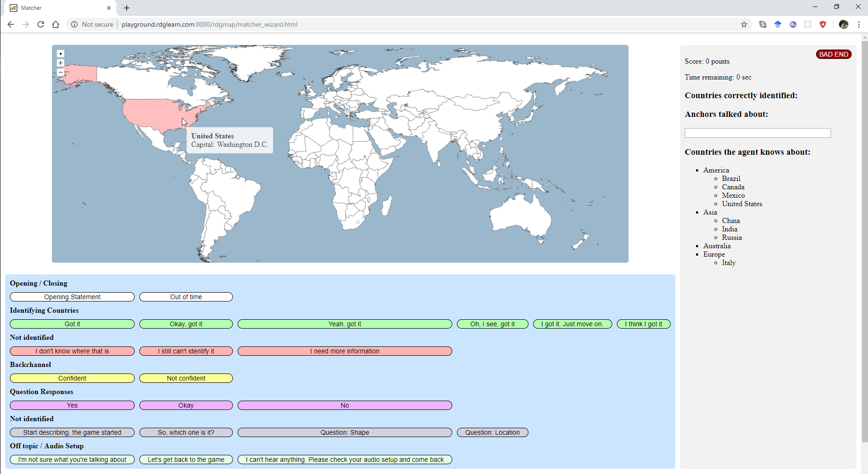Bookmark this page with star icon
The image size is (868, 474).
pyautogui.click(x=744, y=24)
